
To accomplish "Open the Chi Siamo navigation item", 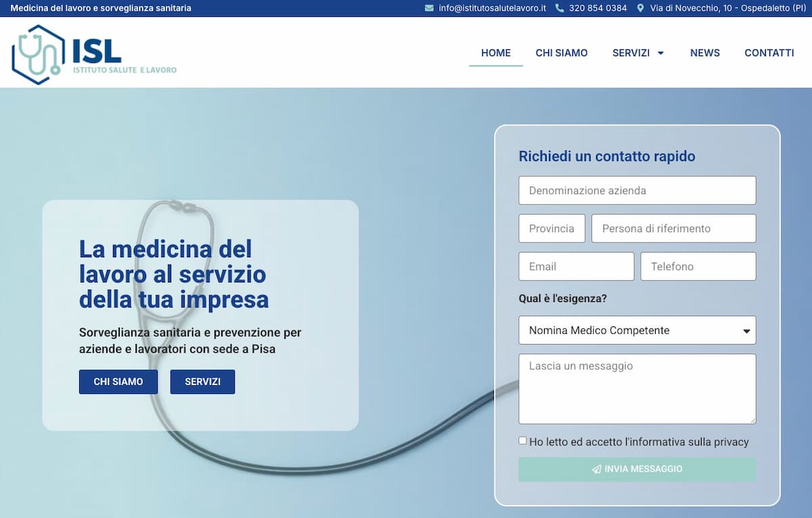I will pos(562,53).
